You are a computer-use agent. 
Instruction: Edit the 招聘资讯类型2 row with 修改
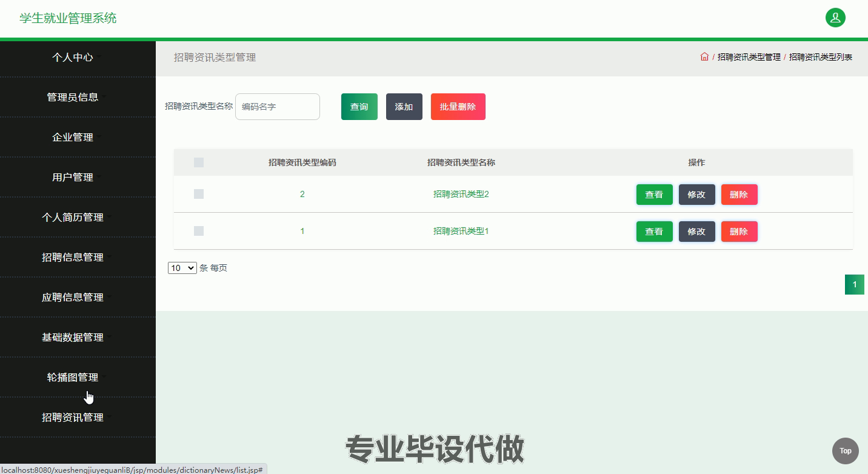click(697, 195)
